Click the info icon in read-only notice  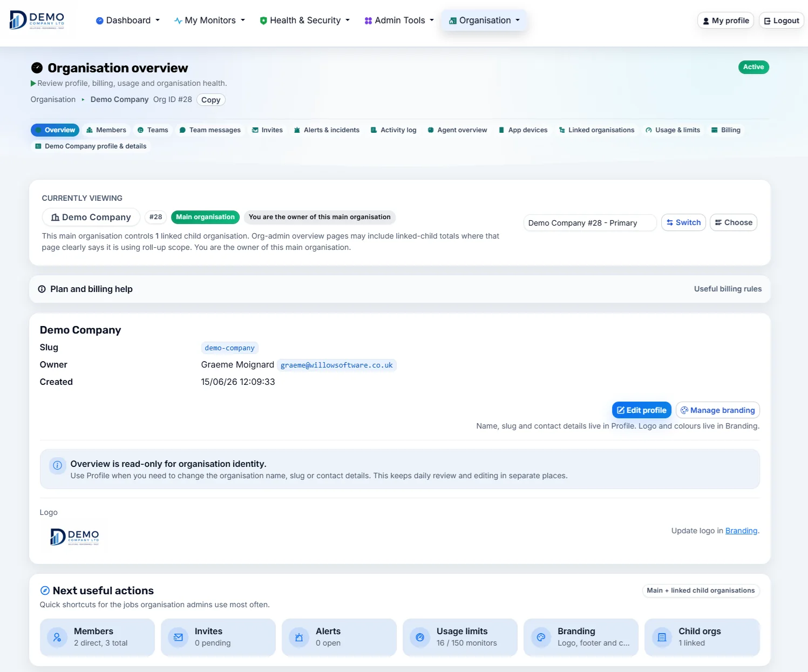click(x=58, y=465)
